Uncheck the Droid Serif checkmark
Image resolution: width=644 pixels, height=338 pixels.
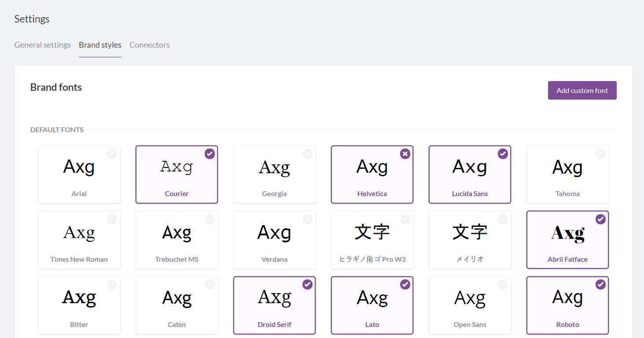point(308,285)
